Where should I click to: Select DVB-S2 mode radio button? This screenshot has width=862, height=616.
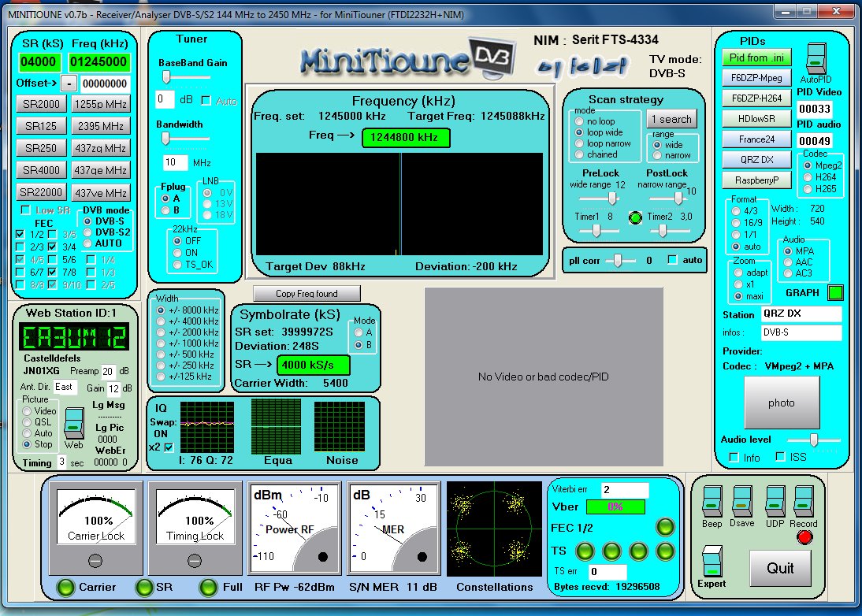87,232
